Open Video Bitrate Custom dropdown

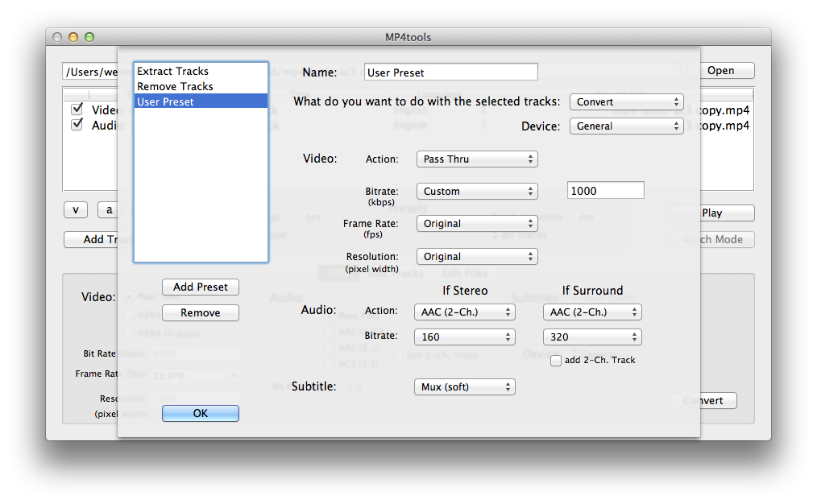(477, 192)
